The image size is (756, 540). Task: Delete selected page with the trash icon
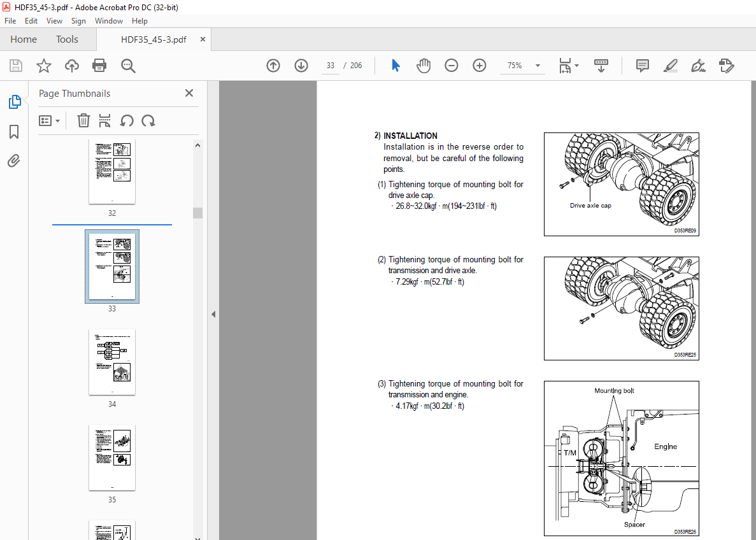83,120
